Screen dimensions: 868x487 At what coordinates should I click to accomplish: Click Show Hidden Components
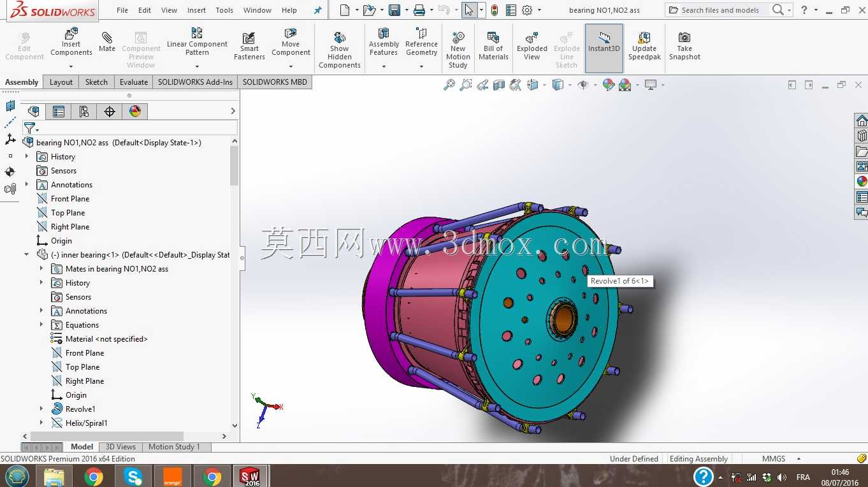tap(340, 50)
